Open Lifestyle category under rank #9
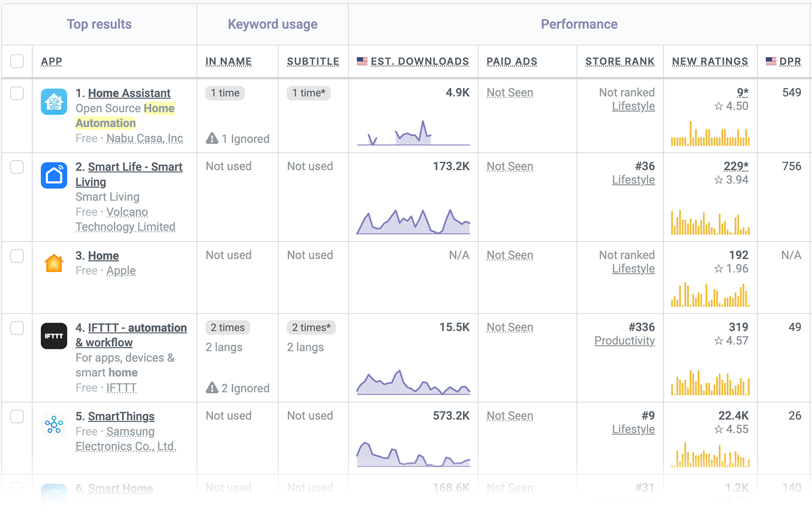 click(x=633, y=429)
